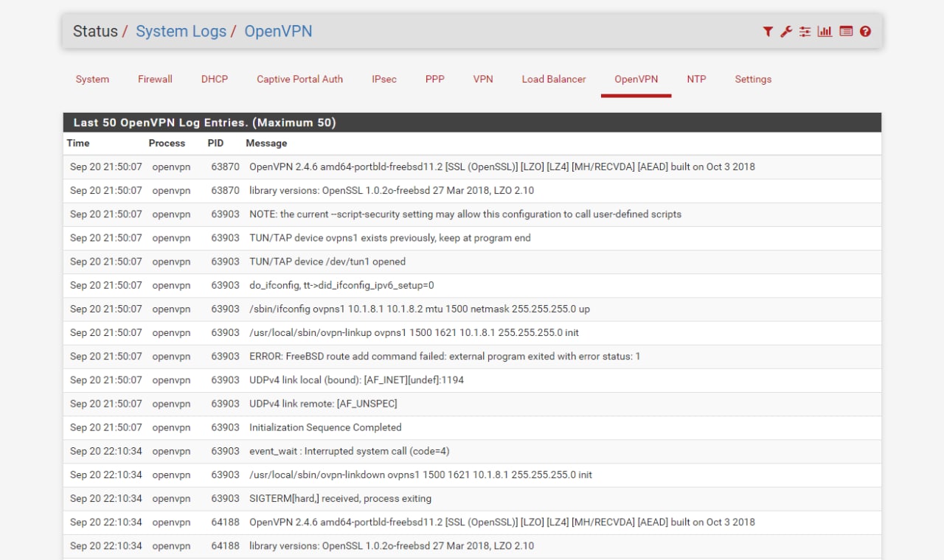Click the wrench manage log icon
Image resolution: width=944 pixels, height=560 pixels.
pyautogui.click(x=786, y=32)
